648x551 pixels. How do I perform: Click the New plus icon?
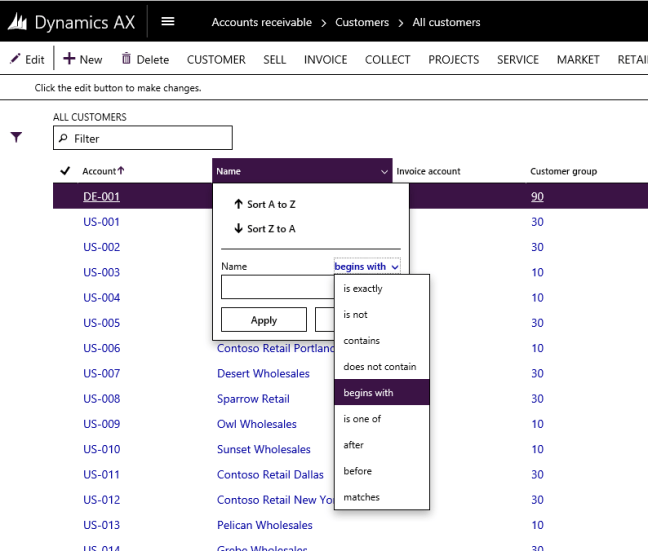pyautogui.click(x=69, y=59)
